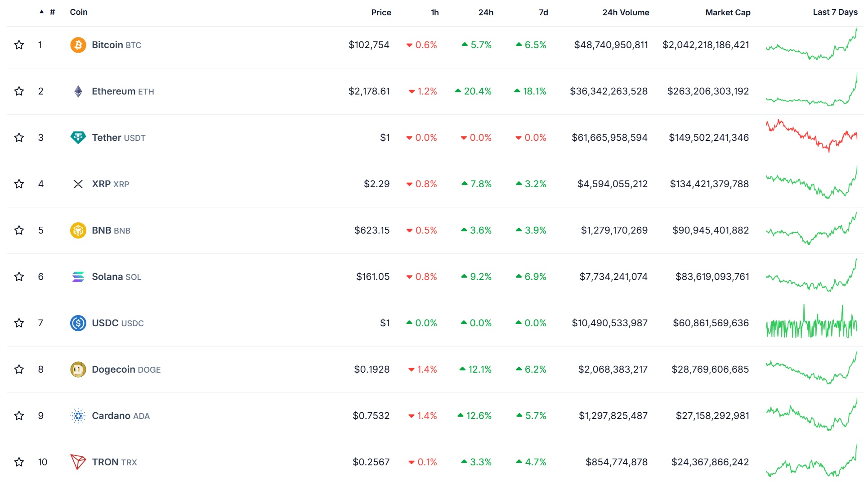
Task: Sort table by Market Cap header
Action: [x=727, y=13]
